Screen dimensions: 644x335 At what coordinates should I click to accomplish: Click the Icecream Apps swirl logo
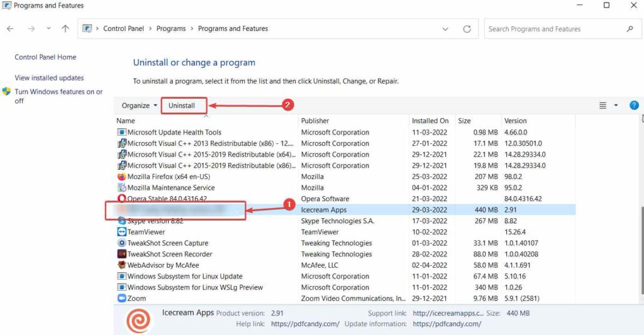tap(138, 320)
